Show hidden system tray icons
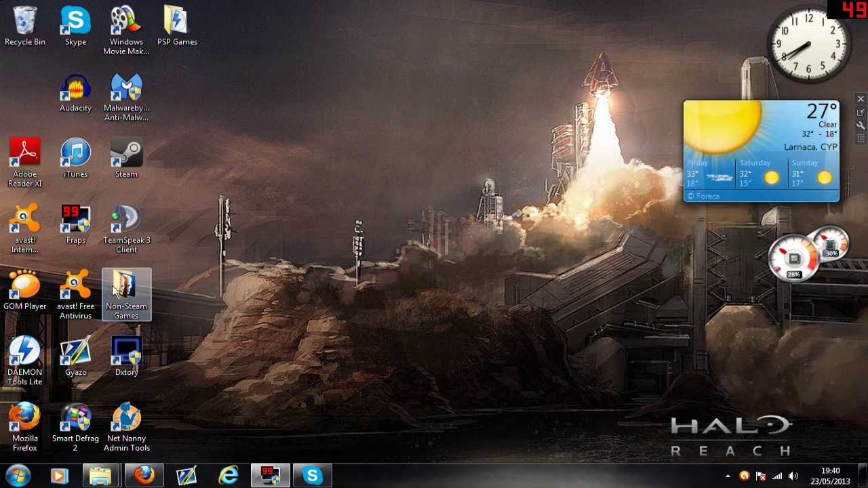 click(728, 476)
